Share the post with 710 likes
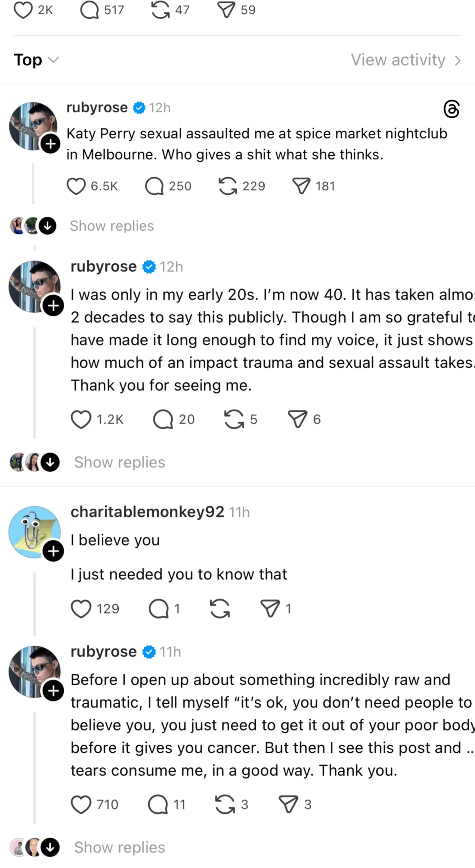Screen dimensions: 475x868 (288, 804)
